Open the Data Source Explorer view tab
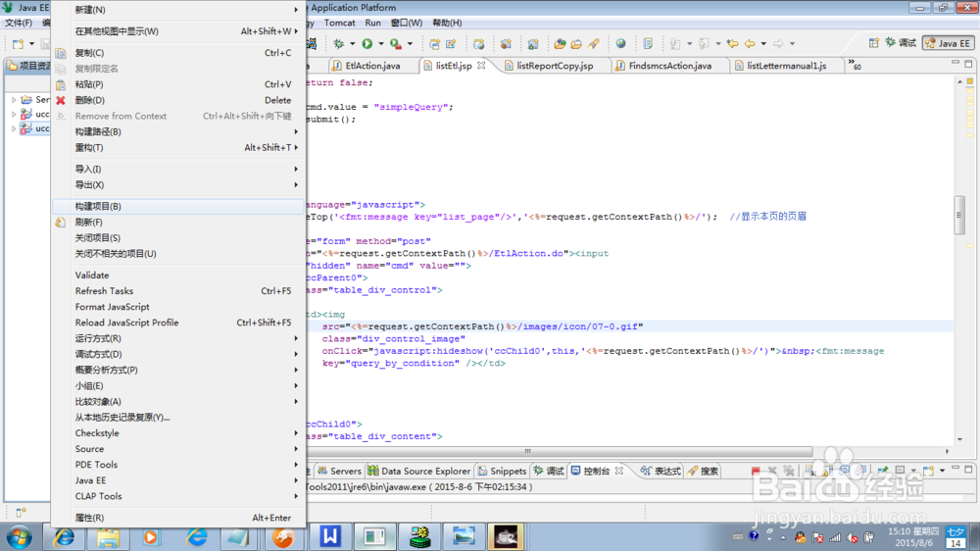The image size is (980, 551). 418,471
